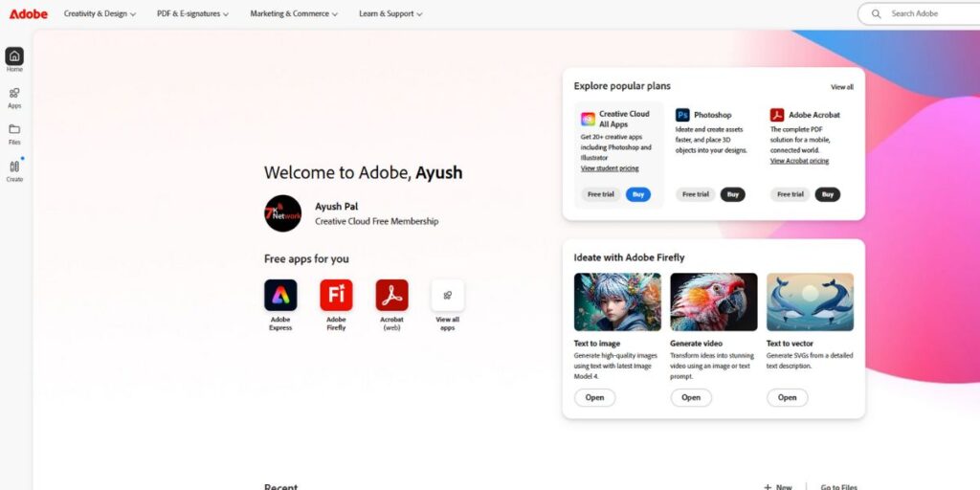The image size is (980, 490).
Task: Click the Text to image thumbnail
Action: click(617, 301)
